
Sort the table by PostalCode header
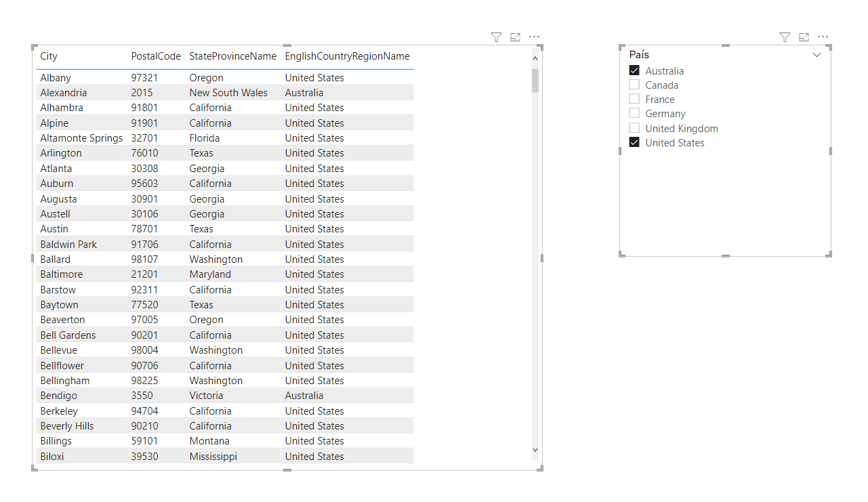pyautogui.click(x=156, y=56)
